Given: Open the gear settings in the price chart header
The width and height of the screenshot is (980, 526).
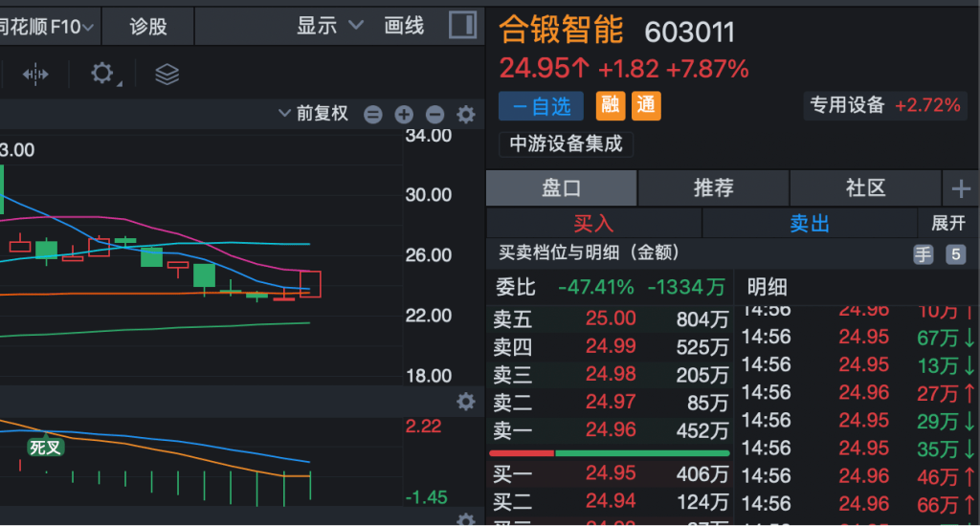Looking at the screenshot, I should [x=466, y=115].
